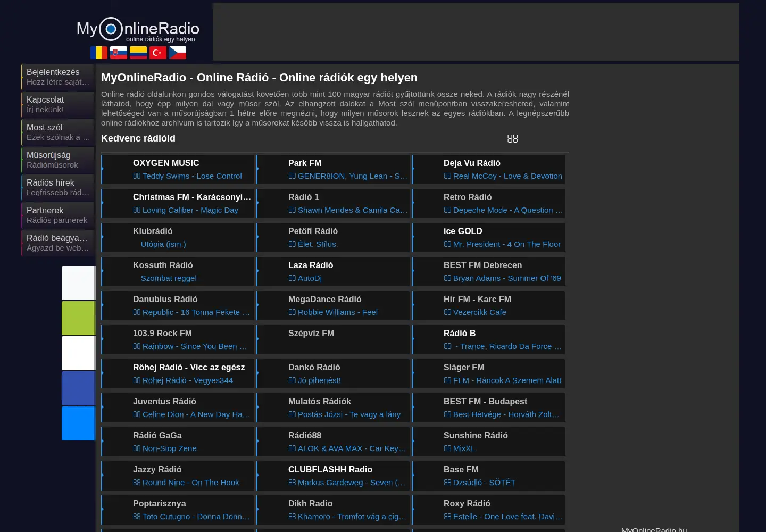Viewport: 766px width, 532px height.
Task: Click the song Loving Caliber - Magic Day
Action: [190, 210]
